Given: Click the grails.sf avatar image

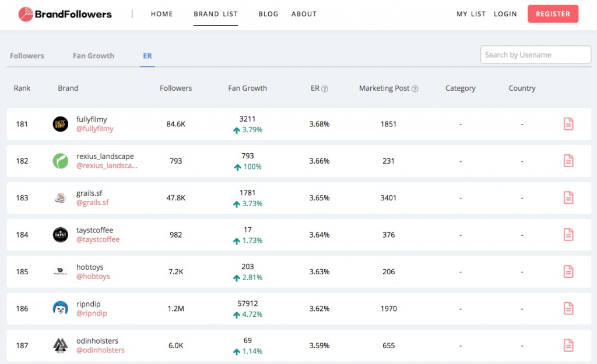Looking at the screenshot, I should point(60,198).
